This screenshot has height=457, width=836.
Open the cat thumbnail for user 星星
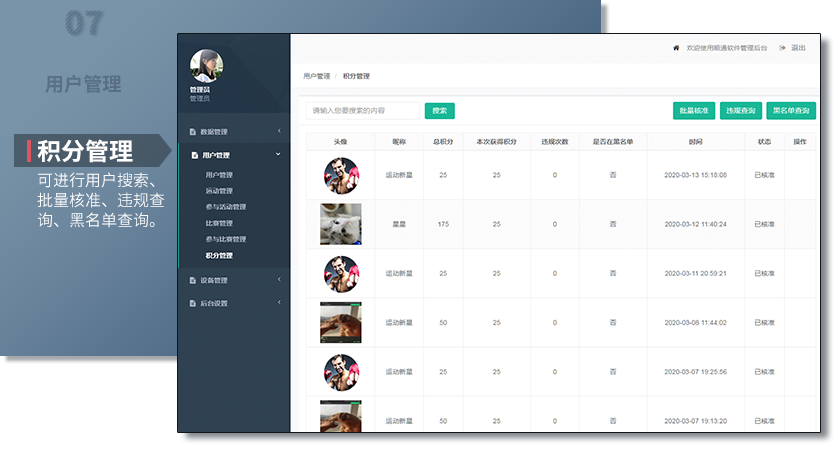coord(340,224)
